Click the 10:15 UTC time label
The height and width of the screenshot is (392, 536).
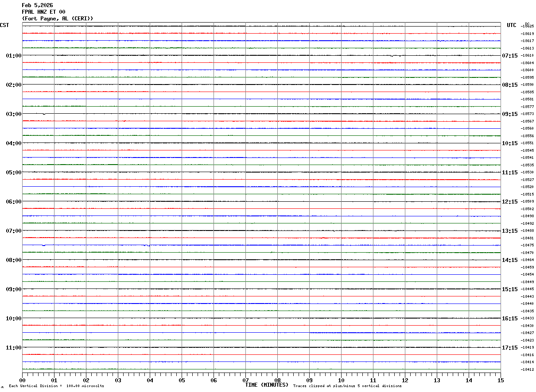click(x=509, y=143)
